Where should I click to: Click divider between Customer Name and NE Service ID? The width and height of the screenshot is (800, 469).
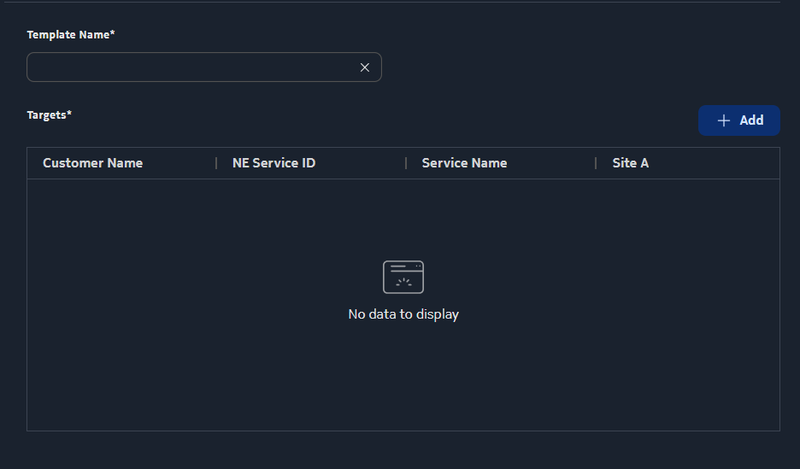[x=216, y=163]
